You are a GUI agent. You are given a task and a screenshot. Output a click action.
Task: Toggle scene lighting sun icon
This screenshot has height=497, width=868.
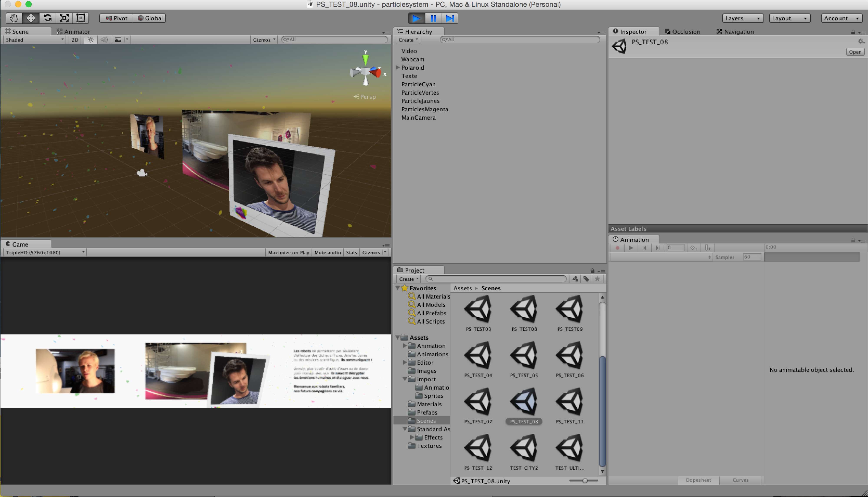90,39
